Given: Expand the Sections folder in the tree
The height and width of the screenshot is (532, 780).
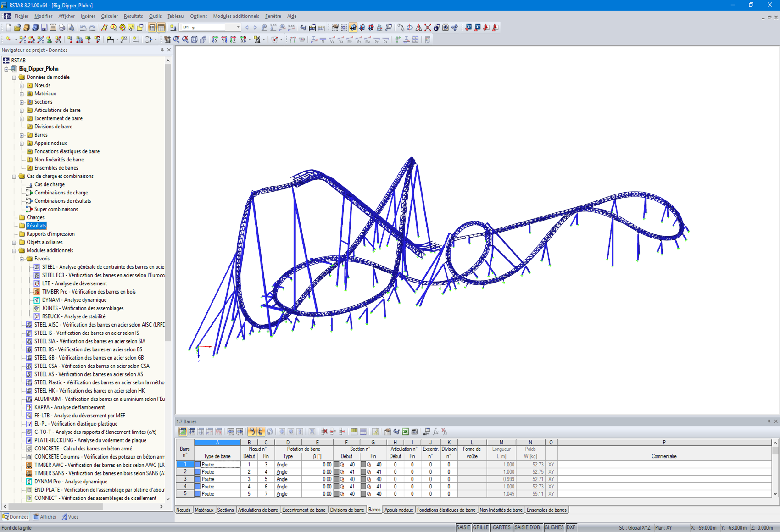Looking at the screenshot, I should point(22,102).
